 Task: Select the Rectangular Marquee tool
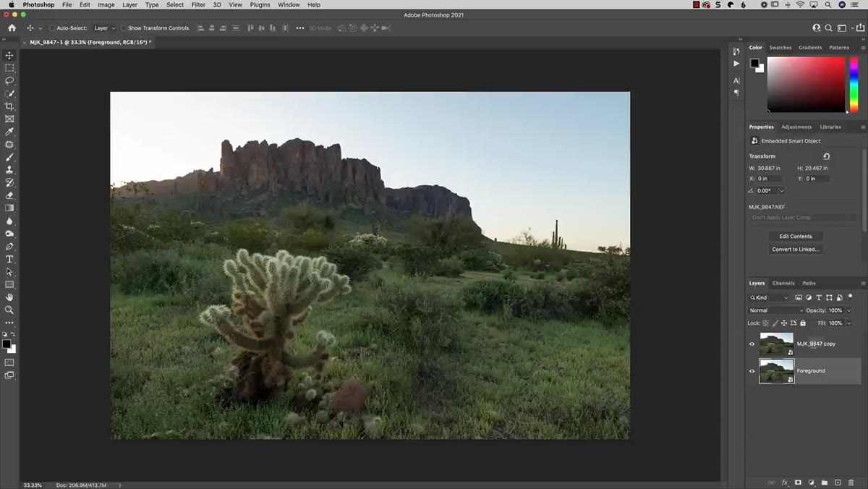coord(9,68)
